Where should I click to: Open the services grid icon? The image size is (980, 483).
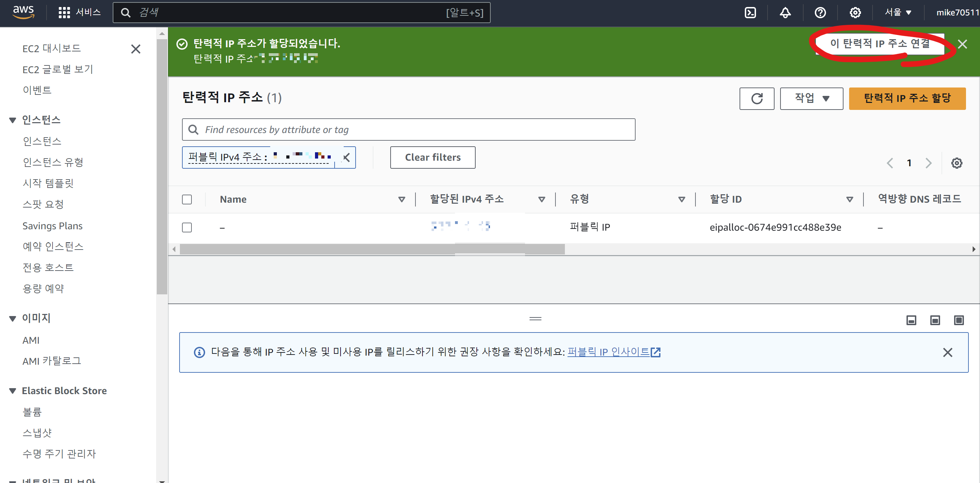tap(64, 13)
